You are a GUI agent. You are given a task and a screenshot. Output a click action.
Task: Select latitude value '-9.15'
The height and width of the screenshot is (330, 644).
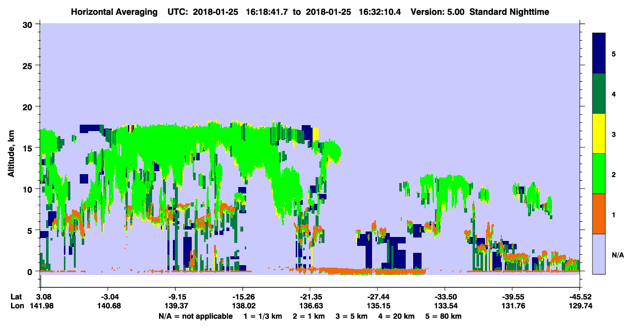[175, 297]
